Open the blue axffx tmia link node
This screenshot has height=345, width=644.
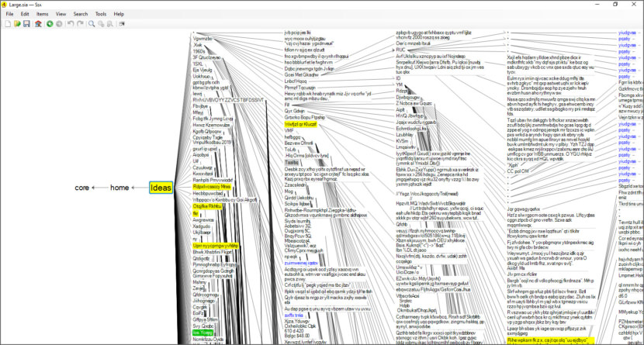pyautogui.click(x=293, y=315)
